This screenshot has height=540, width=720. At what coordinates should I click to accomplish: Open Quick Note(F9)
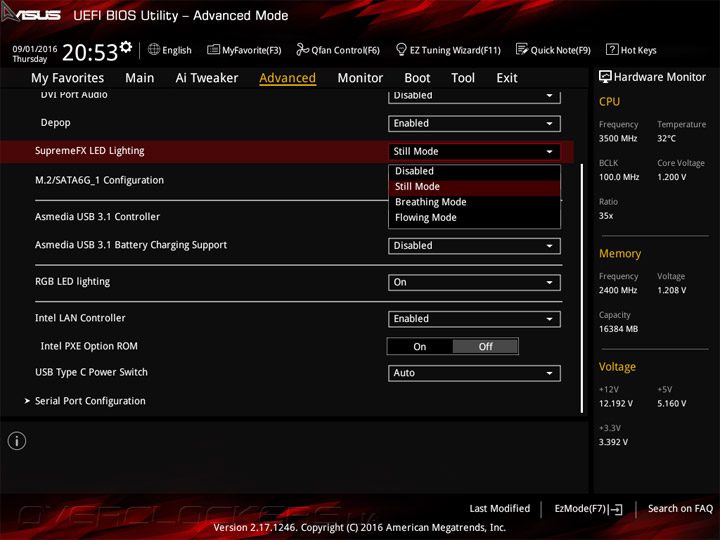[x=553, y=50]
